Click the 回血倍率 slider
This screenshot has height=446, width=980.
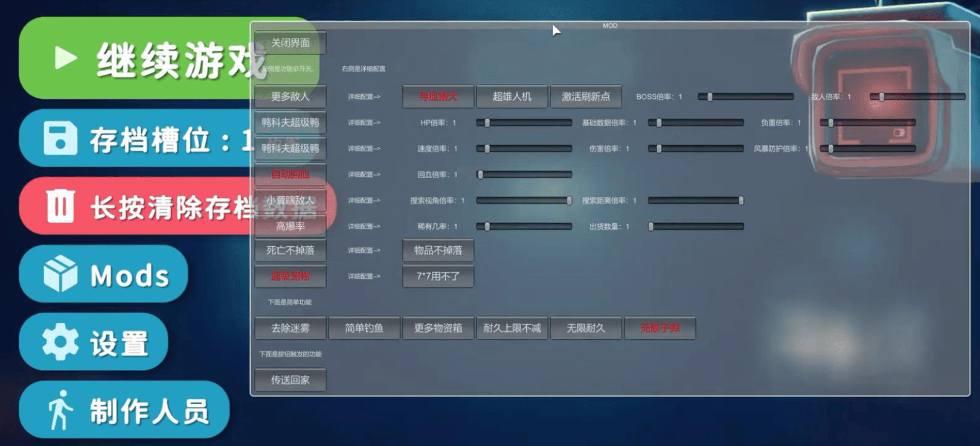coord(524,174)
